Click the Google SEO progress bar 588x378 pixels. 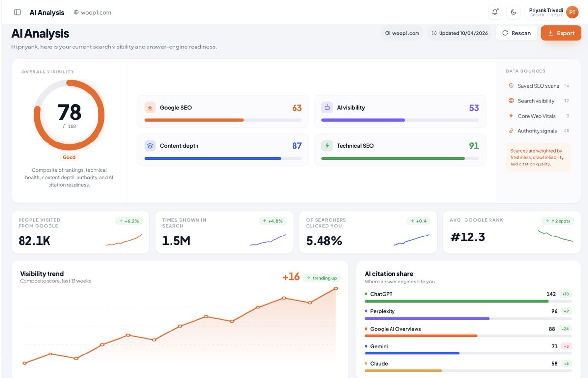(x=223, y=120)
